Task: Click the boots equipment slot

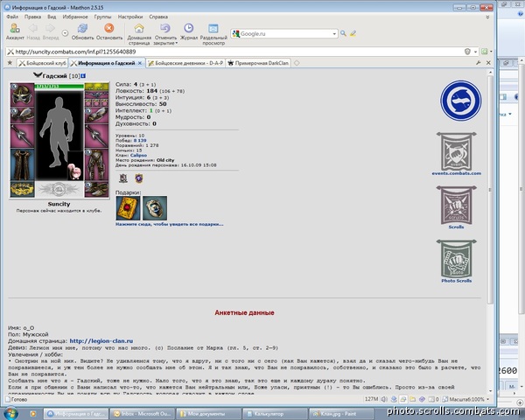Action: point(96,190)
